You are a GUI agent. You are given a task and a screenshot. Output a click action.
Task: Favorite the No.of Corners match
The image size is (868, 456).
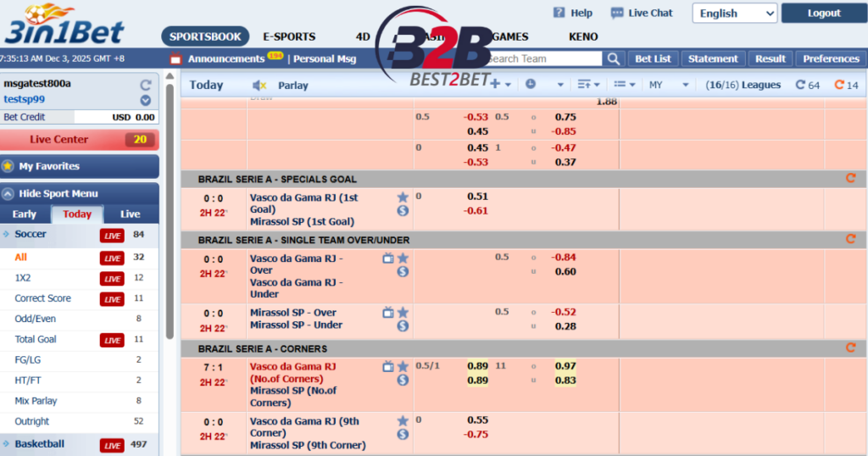click(403, 366)
